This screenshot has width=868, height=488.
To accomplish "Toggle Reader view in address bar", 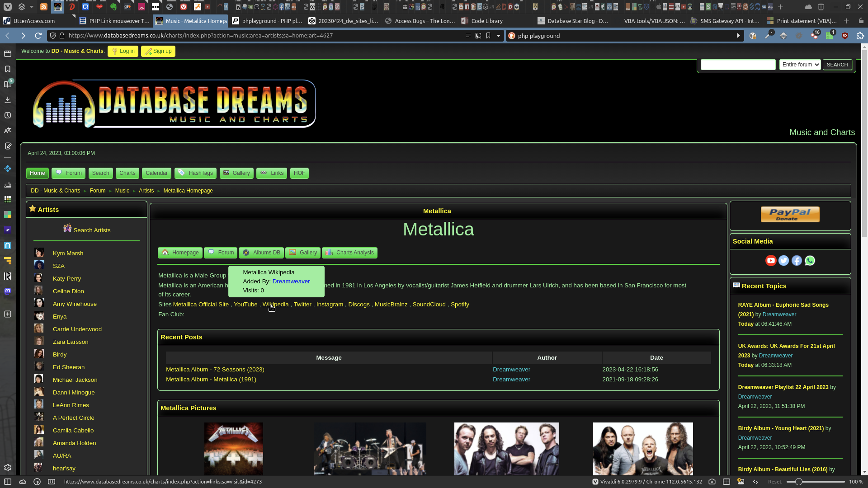I will (468, 36).
